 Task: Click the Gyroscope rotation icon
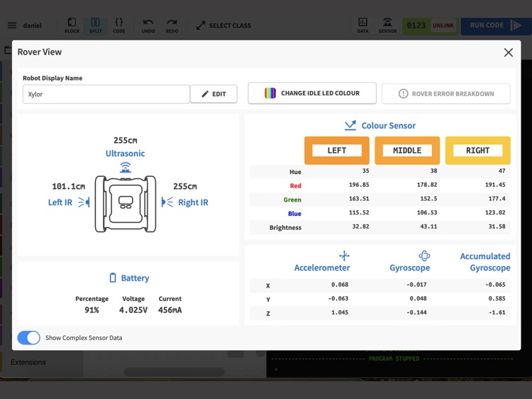click(x=424, y=256)
